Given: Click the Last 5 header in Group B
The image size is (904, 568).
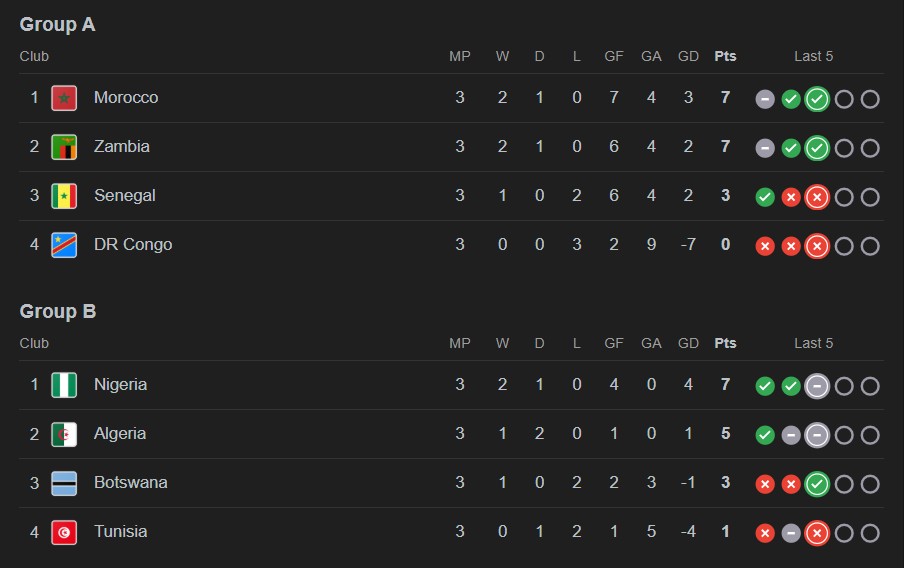Looking at the screenshot, I should tap(813, 343).
